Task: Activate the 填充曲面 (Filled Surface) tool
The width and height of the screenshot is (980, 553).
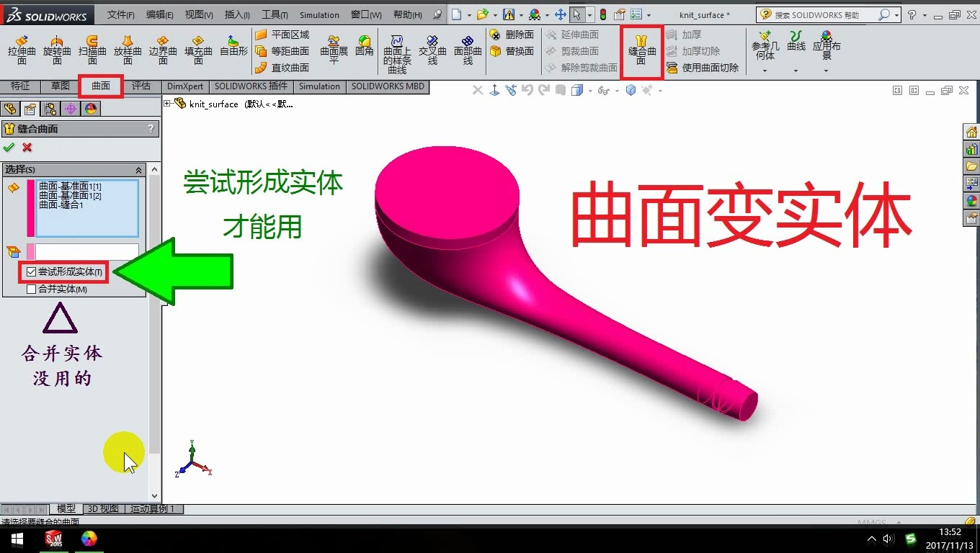Action: click(x=199, y=50)
